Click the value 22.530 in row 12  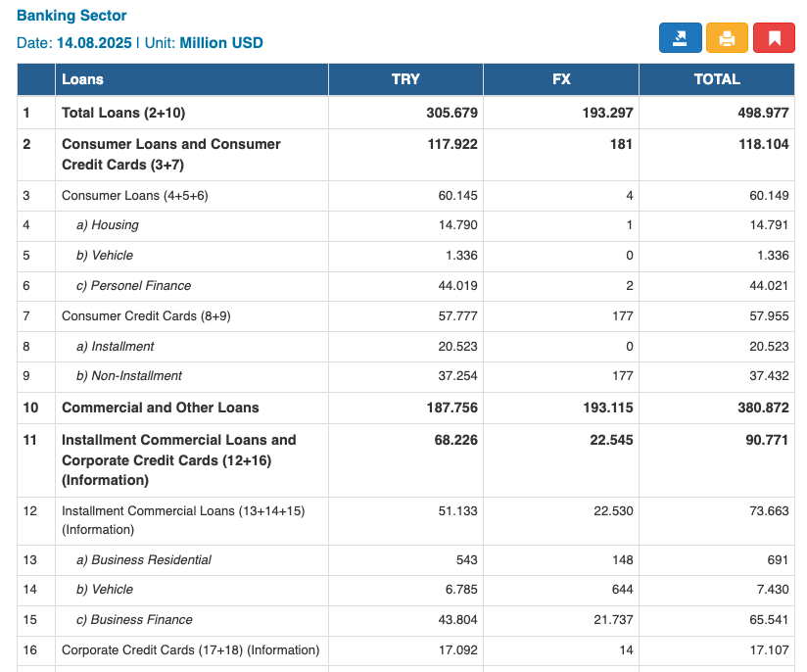point(613,511)
